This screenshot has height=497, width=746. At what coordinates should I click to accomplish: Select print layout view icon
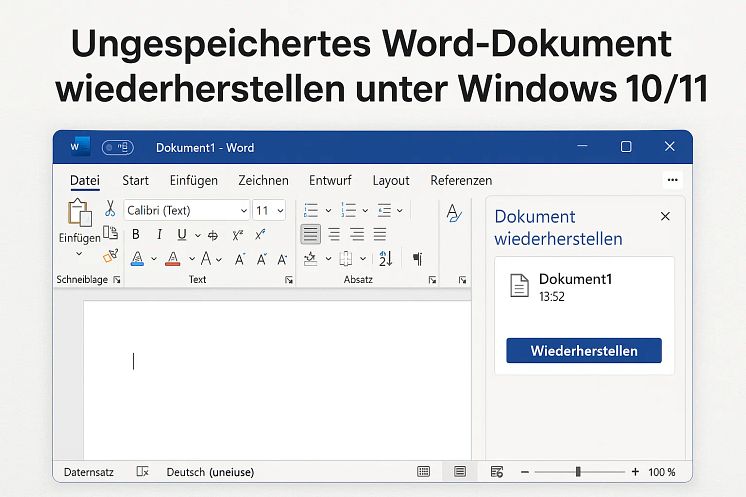[460, 472]
